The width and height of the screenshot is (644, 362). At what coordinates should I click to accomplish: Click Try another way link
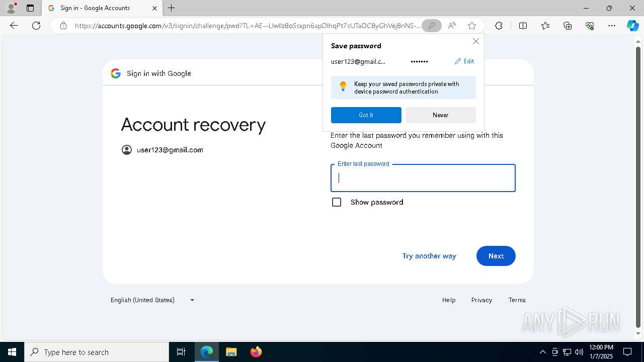429,256
